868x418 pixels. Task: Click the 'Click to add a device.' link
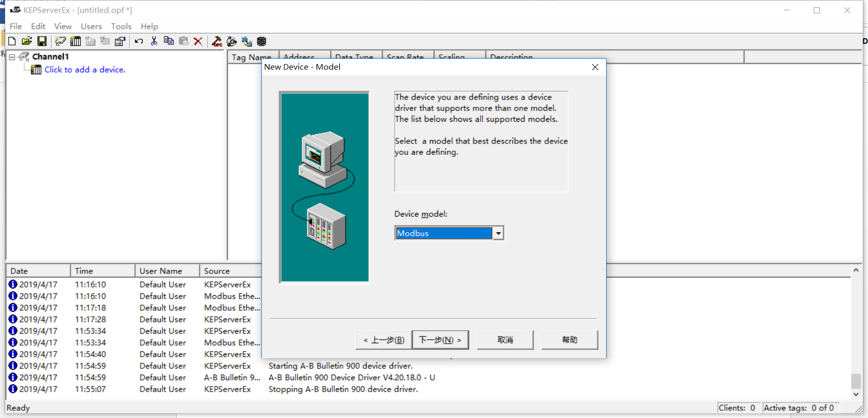(85, 70)
